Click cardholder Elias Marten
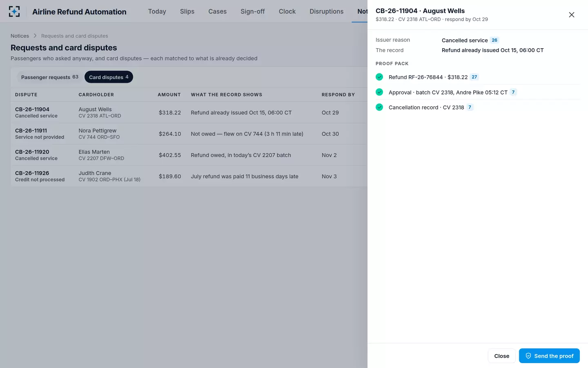The height and width of the screenshot is (368, 588). pyautogui.click(x=94, y=152)
